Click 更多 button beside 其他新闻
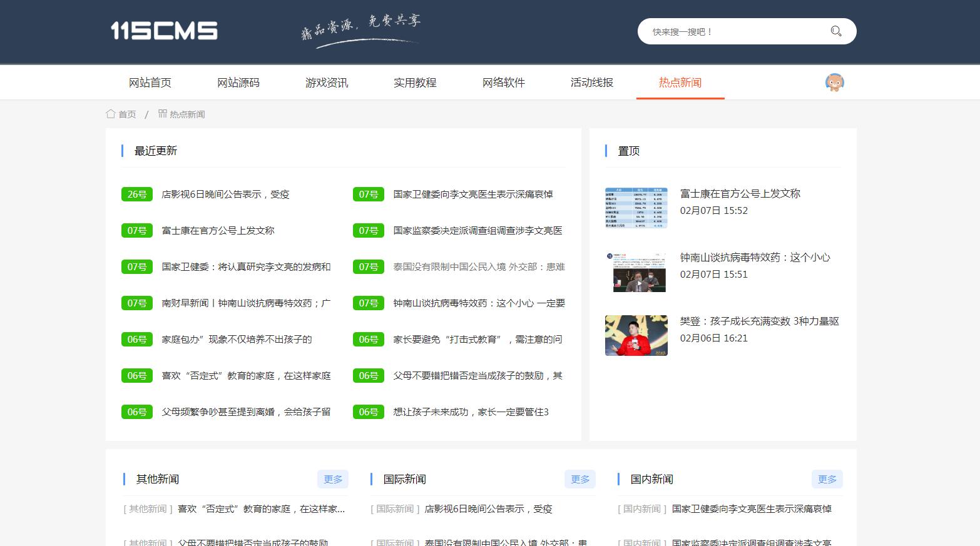980x546 pixels. click(x=333, y=479)
